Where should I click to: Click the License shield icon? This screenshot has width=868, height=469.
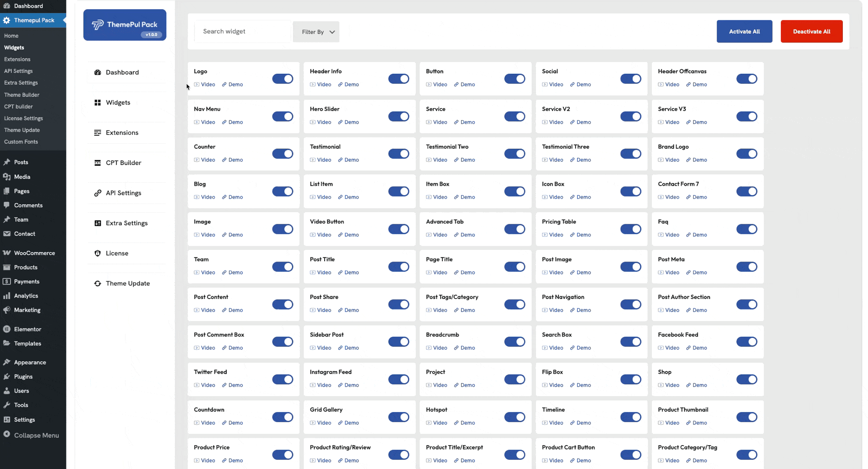point(98,253)
